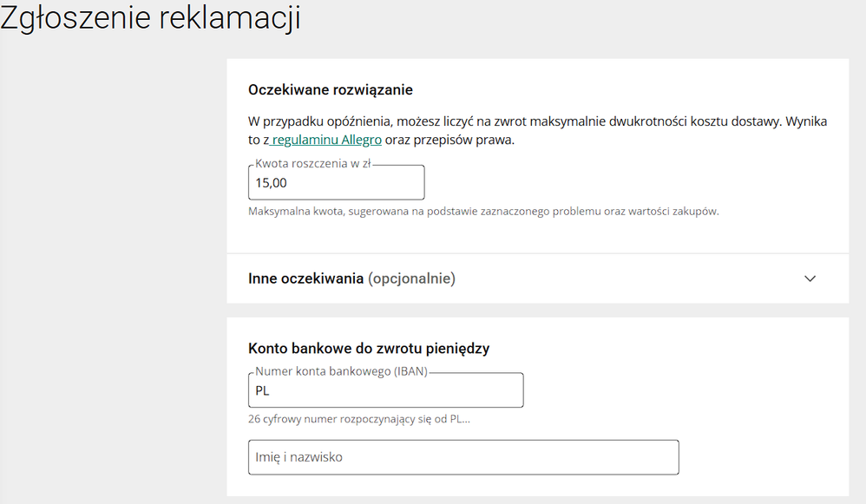
Task: Click empty space inside Inne oczekiwania row
Action: pyautogui.click(x=625, y=278)
